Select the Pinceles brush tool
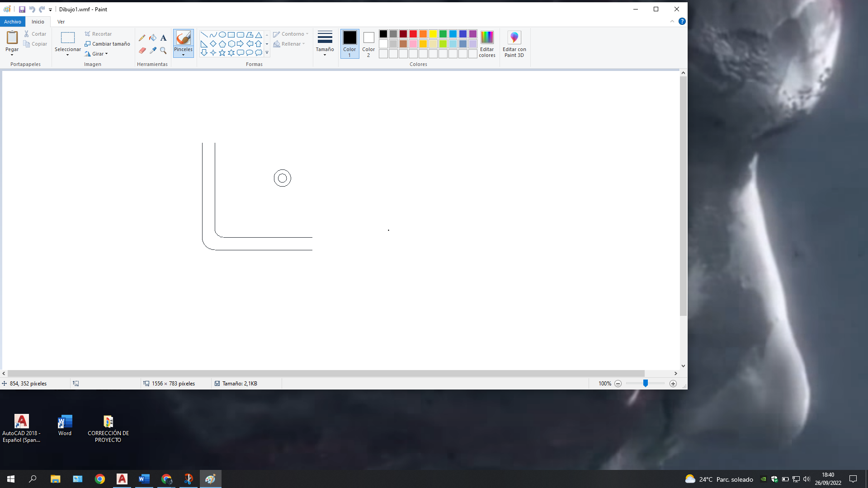Image resolution: width=868 pixels, height=488 pixels. (183, 38)
